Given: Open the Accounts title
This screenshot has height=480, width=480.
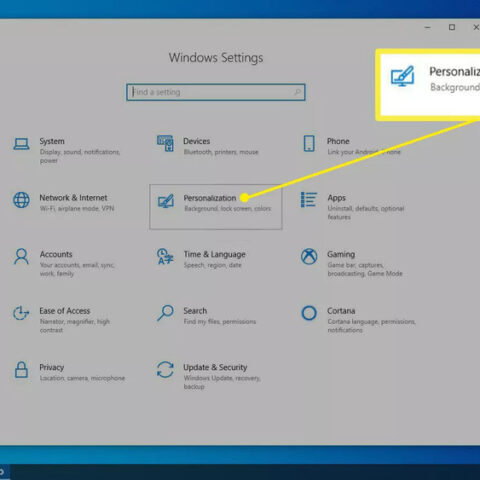Looking at the screenshot, I should point(56,254).
